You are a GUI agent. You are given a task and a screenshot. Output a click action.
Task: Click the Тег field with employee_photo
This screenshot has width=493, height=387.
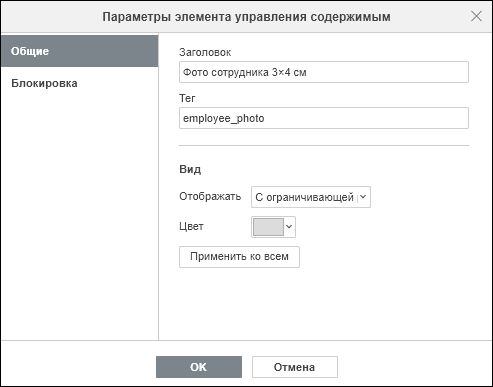(x=324, y=118)
